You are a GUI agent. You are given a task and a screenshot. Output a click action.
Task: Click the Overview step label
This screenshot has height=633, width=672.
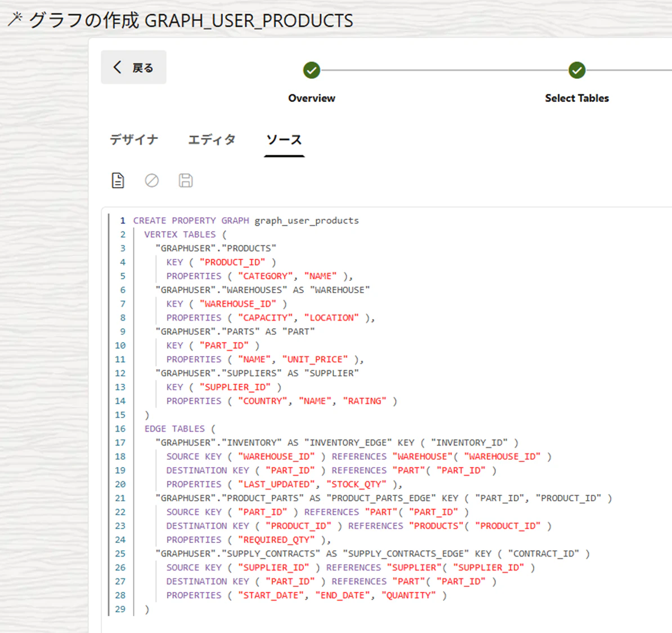pyautogui.click(x=312, y=98)
